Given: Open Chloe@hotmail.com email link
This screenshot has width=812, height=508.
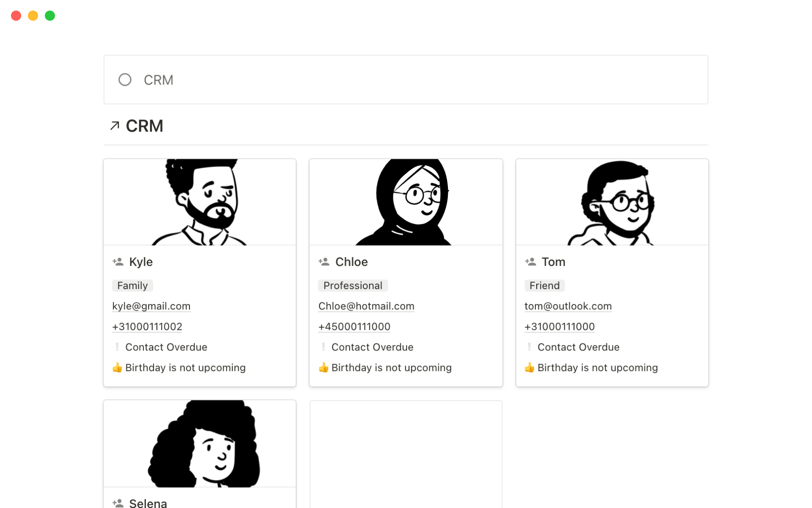Looking at the screenshot, I should (x=366, y=306).
